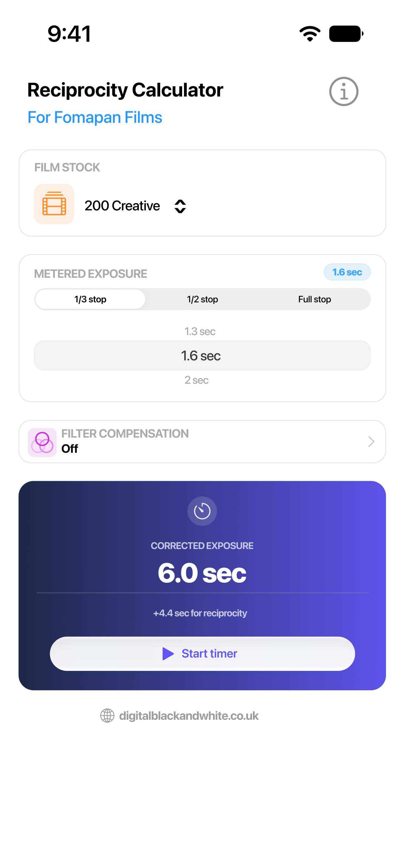
Task: Pick 2 sec in exposure wheel
Action: point(197,380)
